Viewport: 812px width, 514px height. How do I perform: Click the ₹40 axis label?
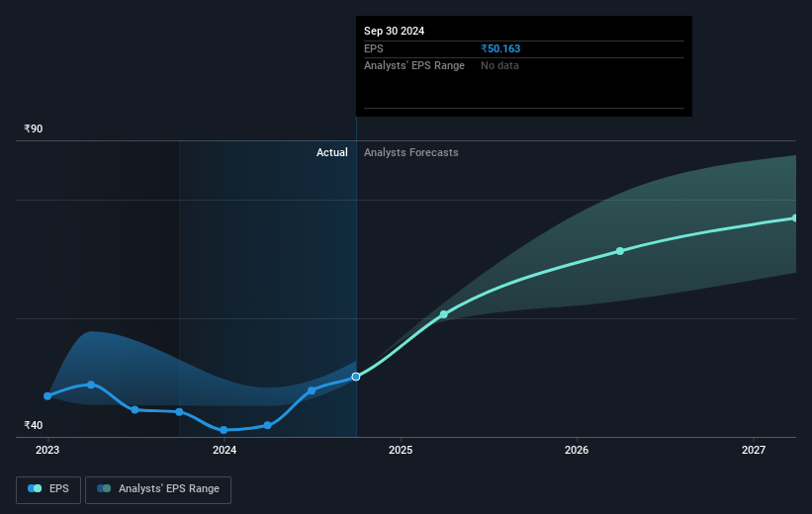pyautogui.click(x=34, y=425)
